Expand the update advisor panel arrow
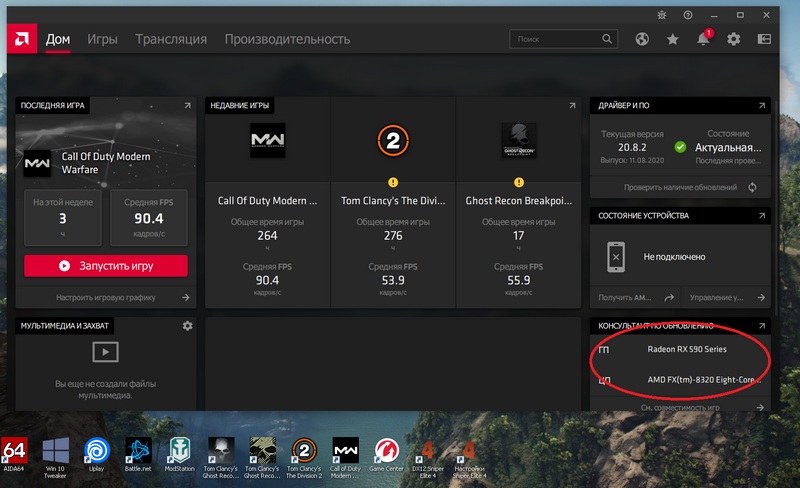The height and width of the screenshot is (488, 800). click(x=762, y=326)
